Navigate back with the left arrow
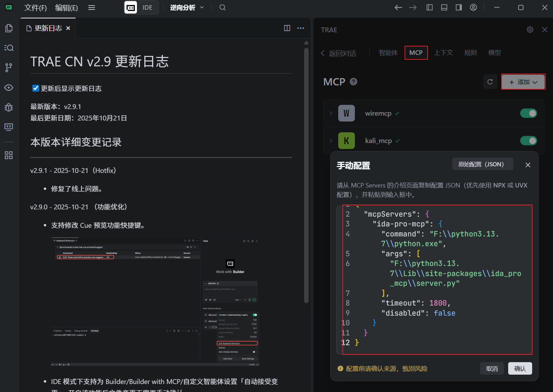The image size is (553, 392). [x=398, y=8]
